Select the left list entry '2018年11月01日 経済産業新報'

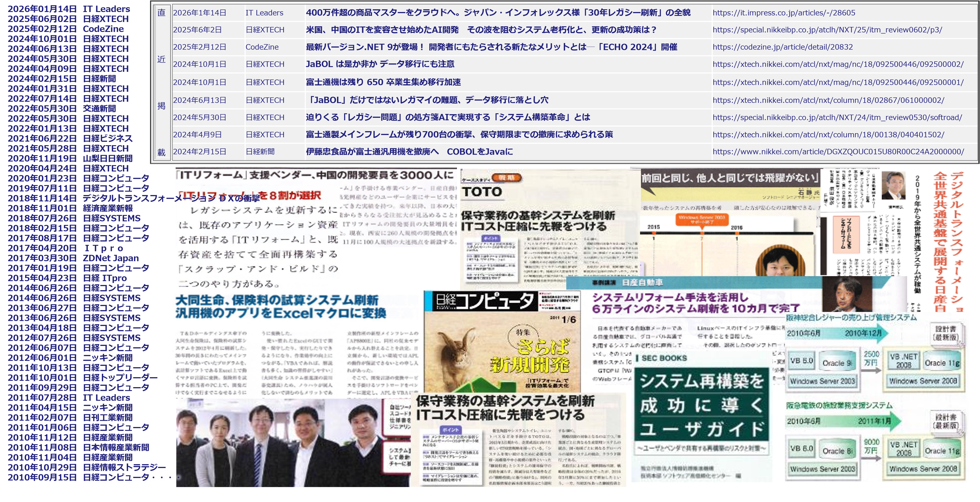70,208
